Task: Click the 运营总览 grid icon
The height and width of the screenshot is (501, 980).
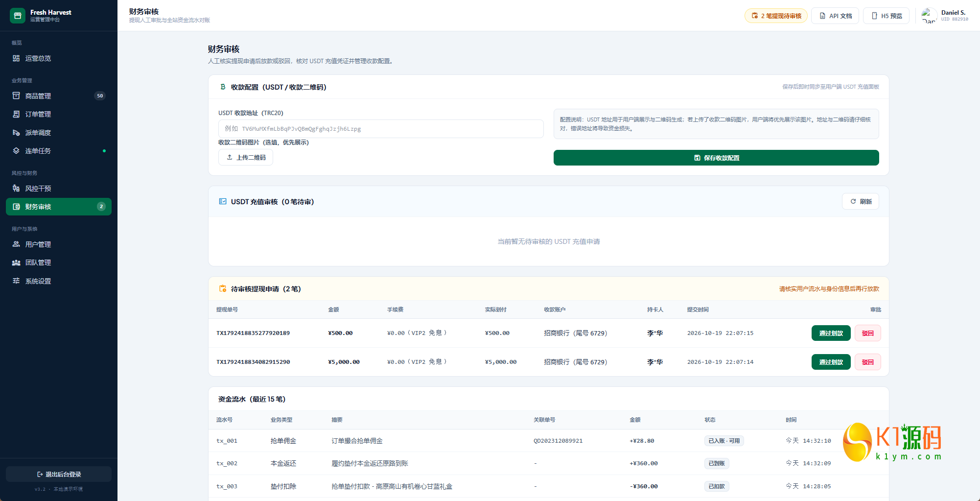Action: 16,58
